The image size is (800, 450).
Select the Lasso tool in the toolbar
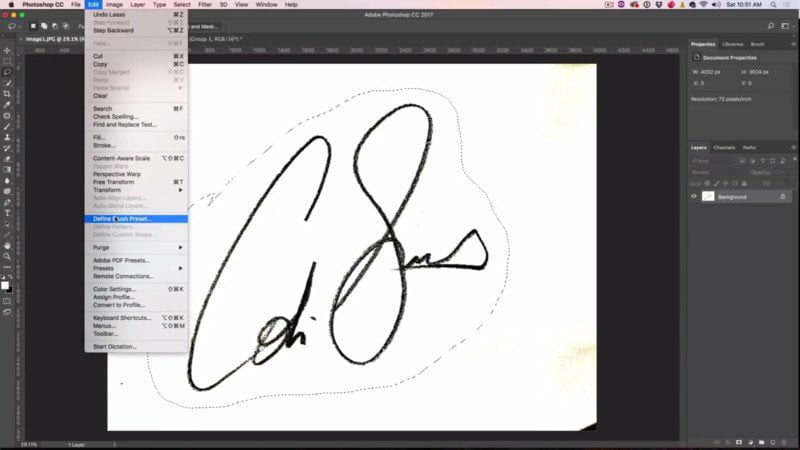pyautogui.click(x=7, y=72)
